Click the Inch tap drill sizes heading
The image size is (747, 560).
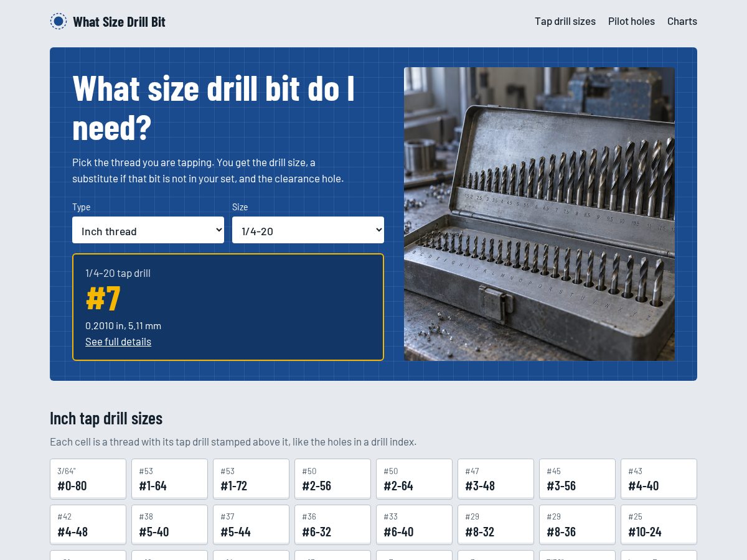pos(106,418)
